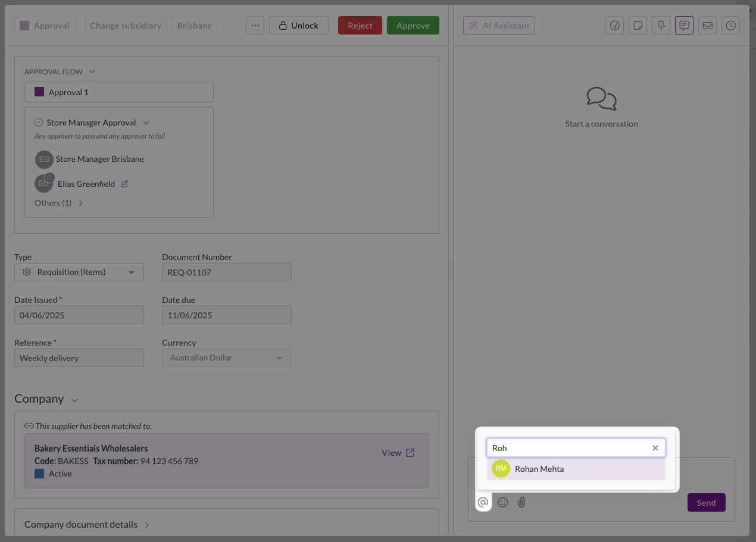Viewport: 756px width, 542px height.
Task: Click the Tax number 94 123 456 789
Action: [x=146, y=461]
